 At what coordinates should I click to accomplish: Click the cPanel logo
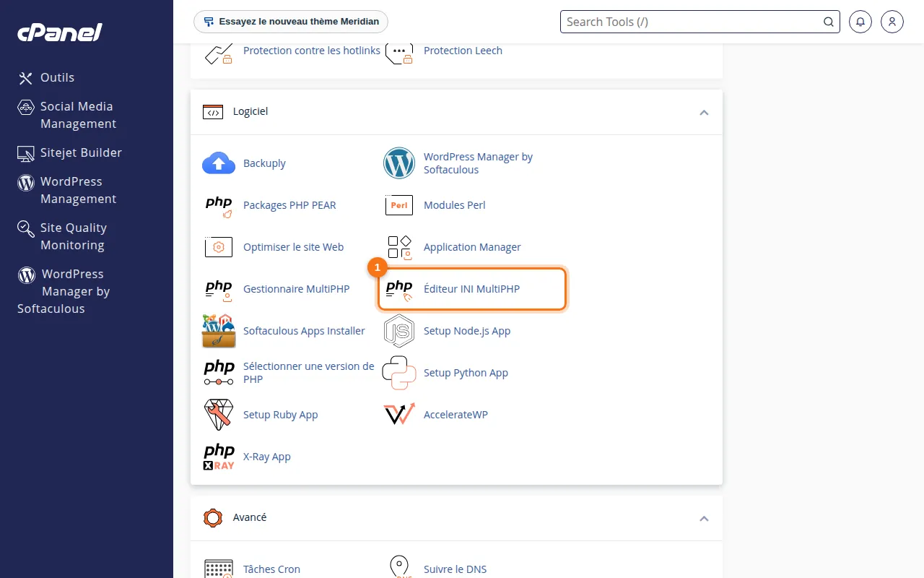(x=60, y=33)
